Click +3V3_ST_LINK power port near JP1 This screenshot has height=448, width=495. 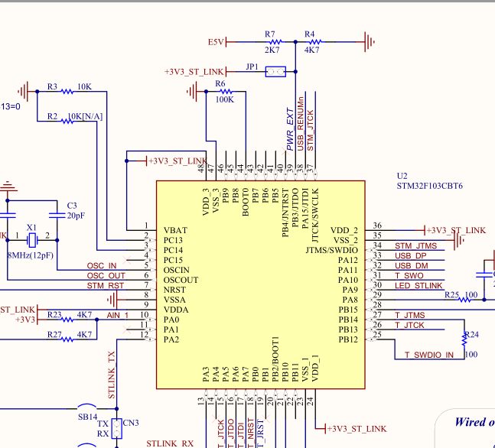[x=195, y=72]
